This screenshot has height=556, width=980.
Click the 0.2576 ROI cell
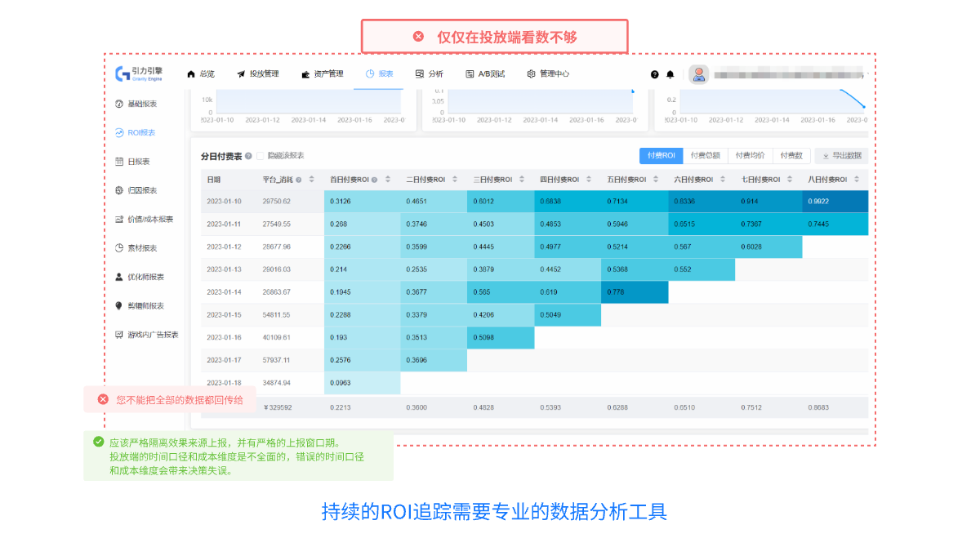[363, 360]
